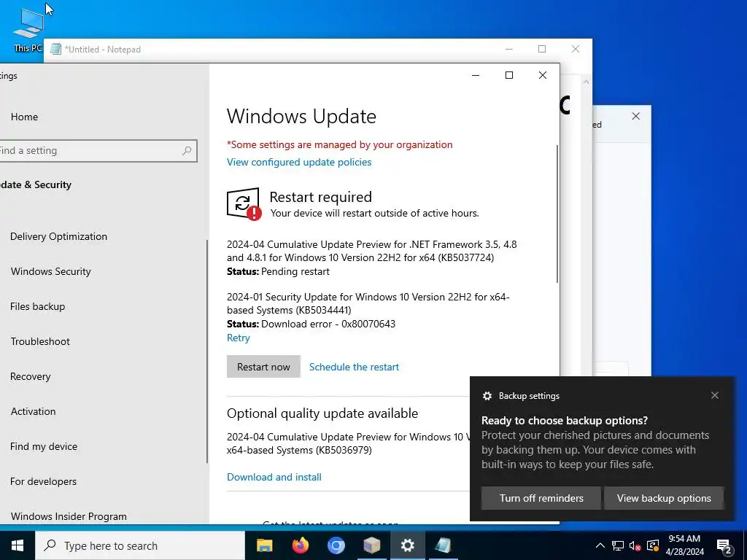
Task: Click the Windows Update page scrollbar
Action: [557, 214]
